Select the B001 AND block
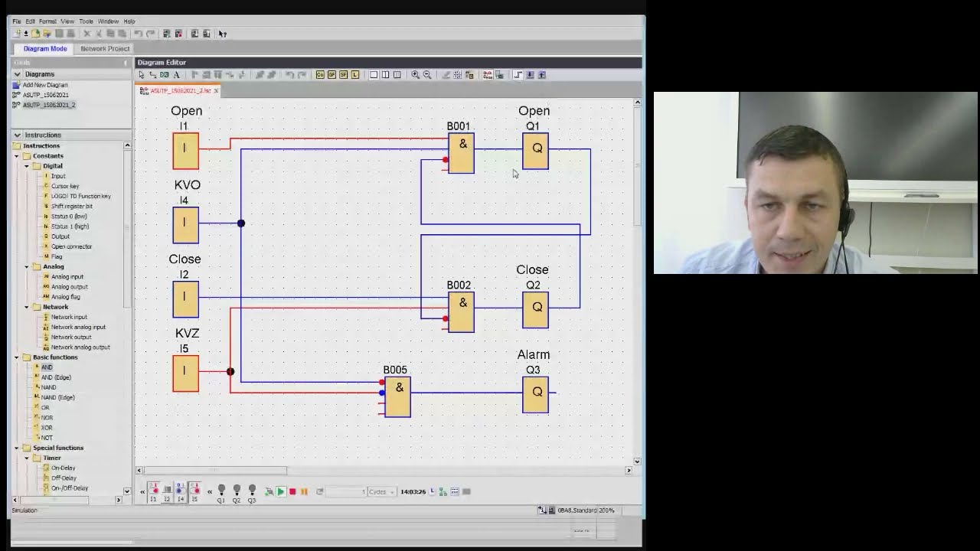The height and width of the screenshot is (551, 980). click(461, 153)
